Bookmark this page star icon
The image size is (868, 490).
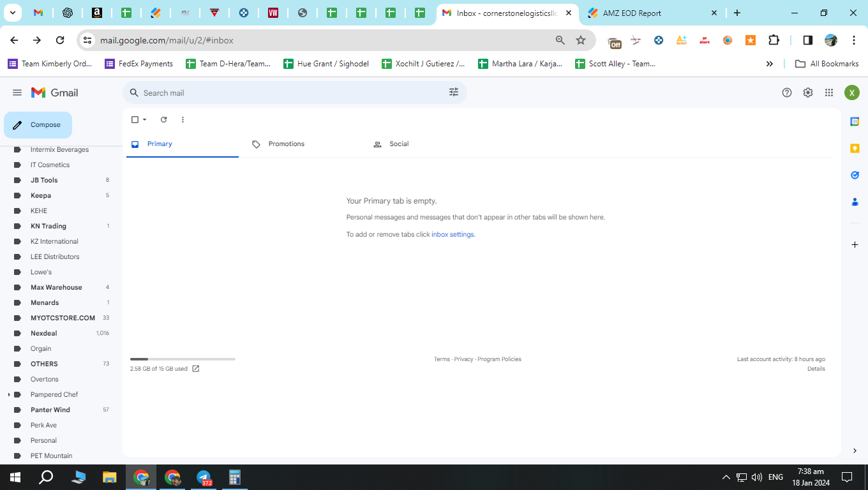pos(581,40)
